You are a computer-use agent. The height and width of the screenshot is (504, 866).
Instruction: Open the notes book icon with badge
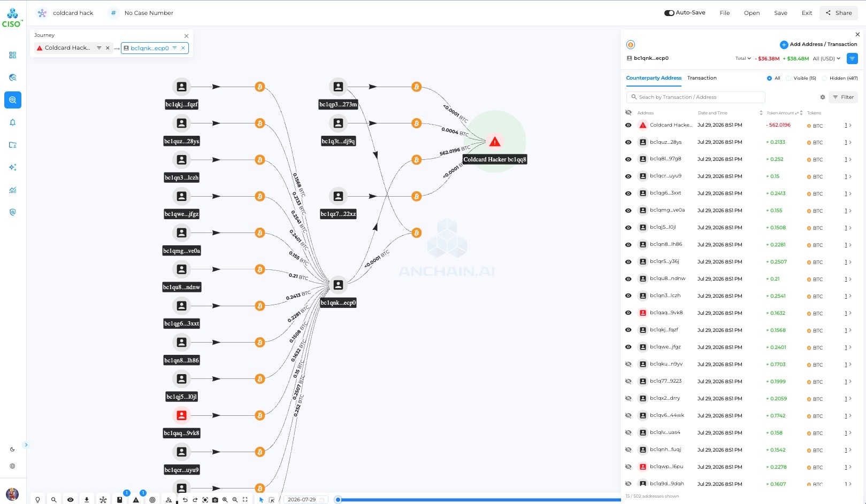click(x=120, y=500)
